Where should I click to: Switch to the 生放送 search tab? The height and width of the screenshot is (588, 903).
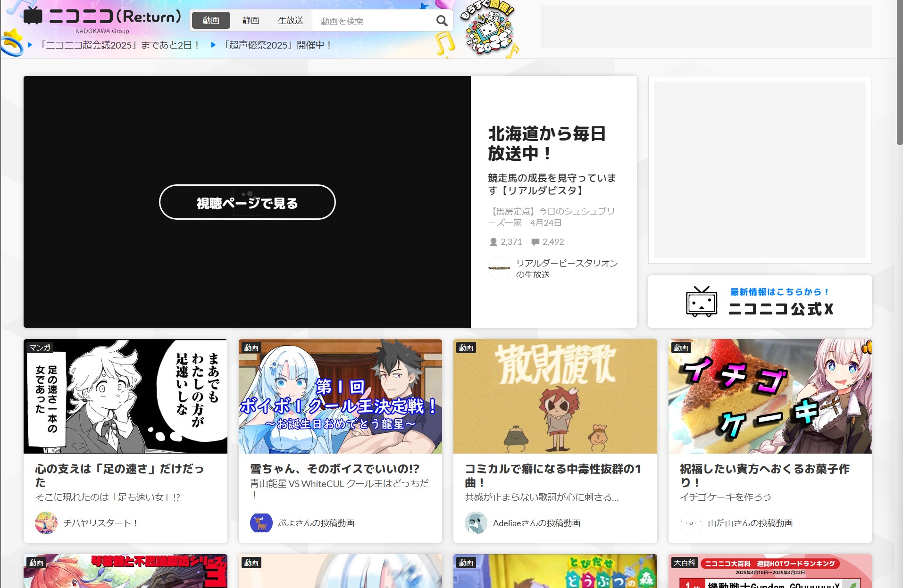coord(291,20)
